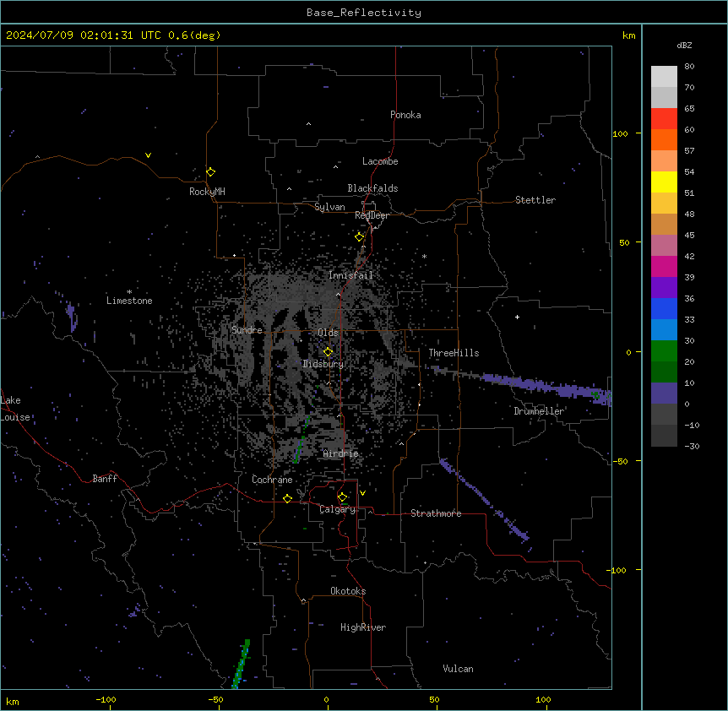The height and width of the screenshot is (711, 728).
Task: Click the green echo streak at the map bottom
Action: click(x=241, y=664)
